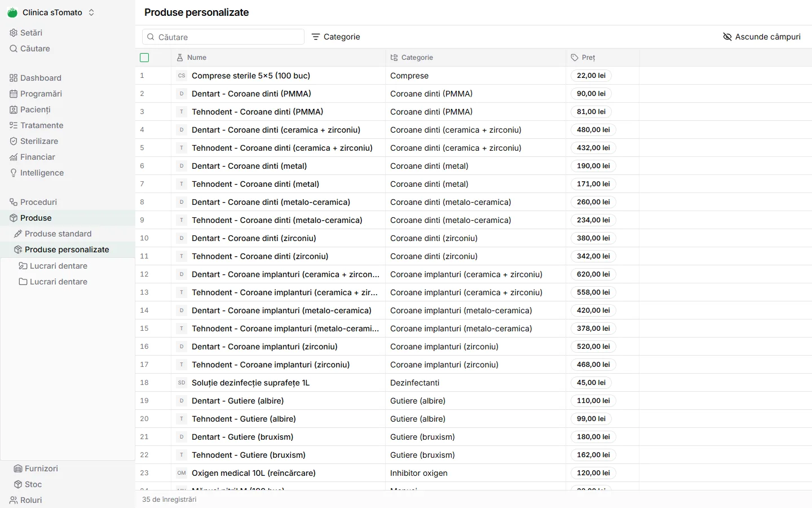812x508 pixels.
Task: Click the Financiar chart icon
Action: pos(14,157)
